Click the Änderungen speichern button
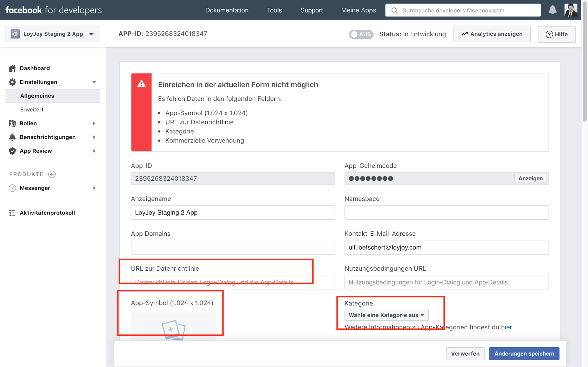588x367 pixels. pyautogui.click(x=524, y=353)
